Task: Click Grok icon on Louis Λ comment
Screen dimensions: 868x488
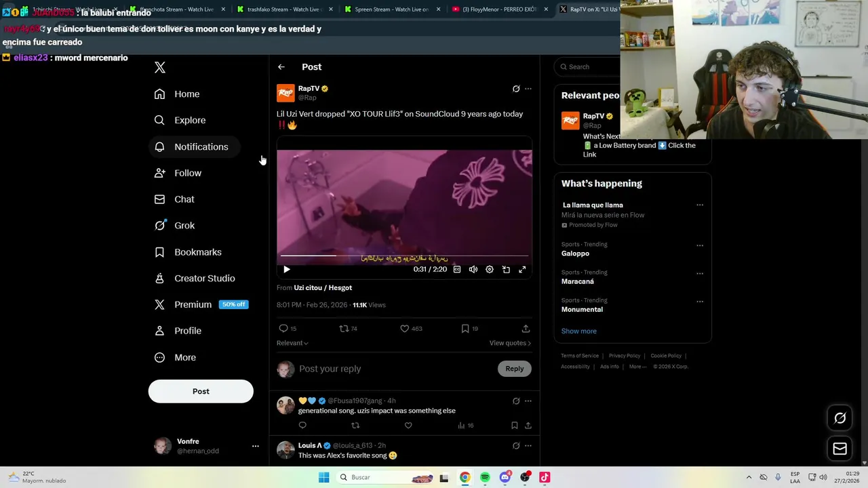Action: [x=516, y=446]
